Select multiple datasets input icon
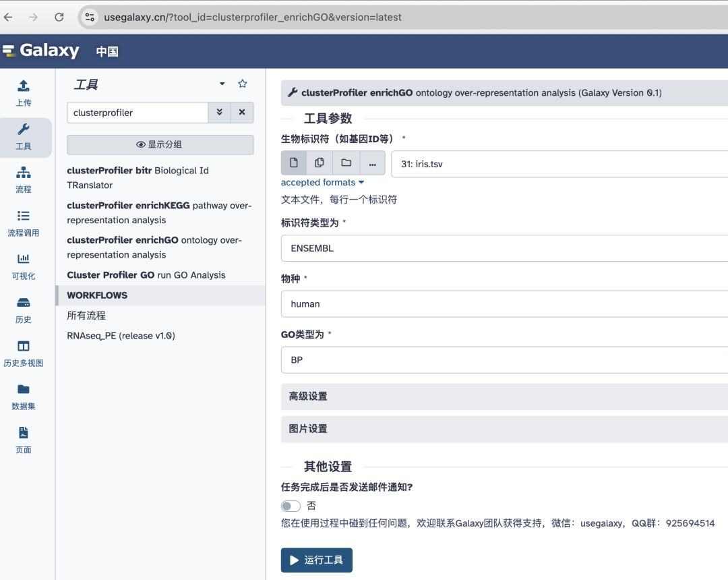The width and height of the screenshot is (728, 580). click(320, 163)
